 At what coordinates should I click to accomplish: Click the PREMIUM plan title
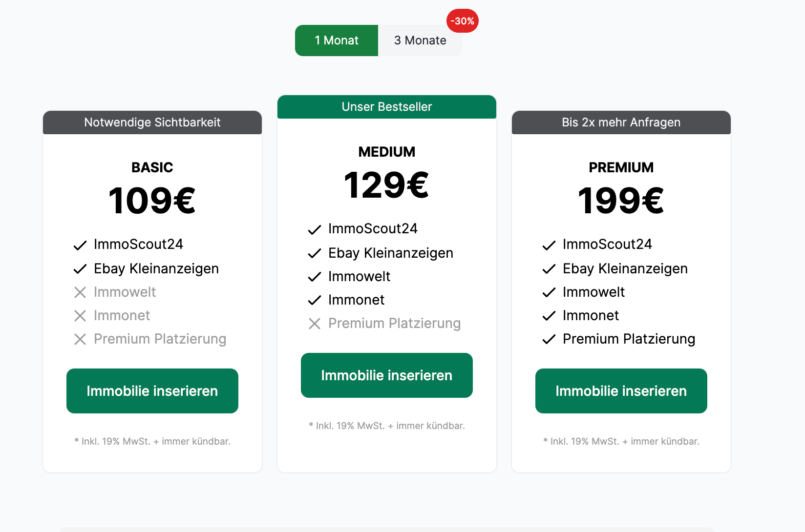coord(621,167)
